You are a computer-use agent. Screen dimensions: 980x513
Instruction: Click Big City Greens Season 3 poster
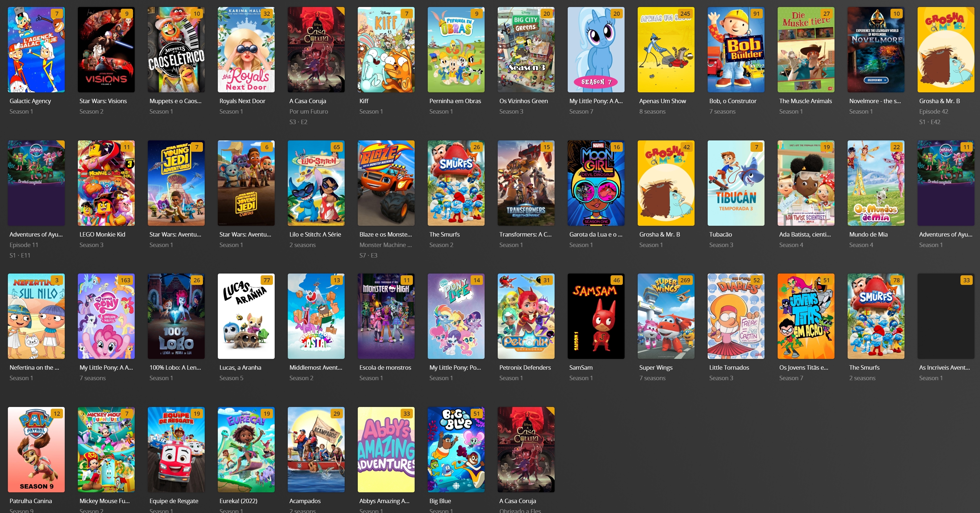(x=526, y=50)
